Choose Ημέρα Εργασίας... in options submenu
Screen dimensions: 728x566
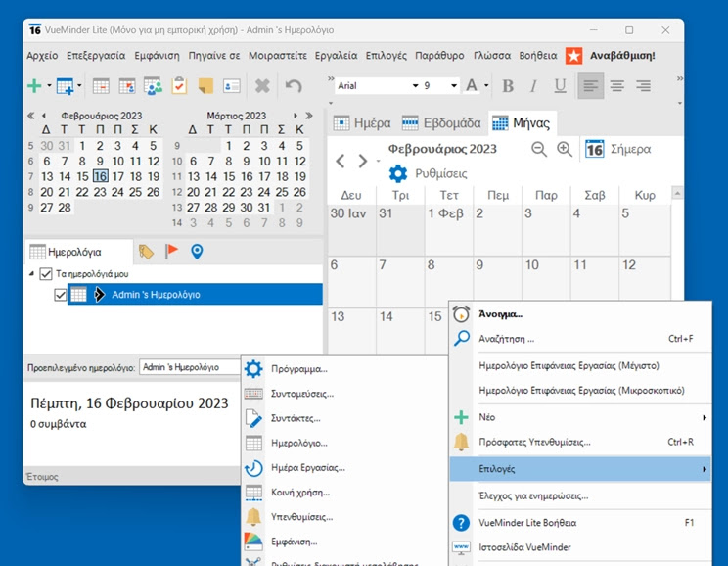(344, 467)
